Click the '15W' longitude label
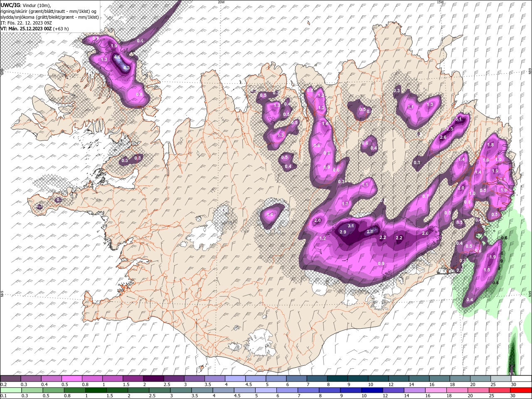 coord(440,2)
